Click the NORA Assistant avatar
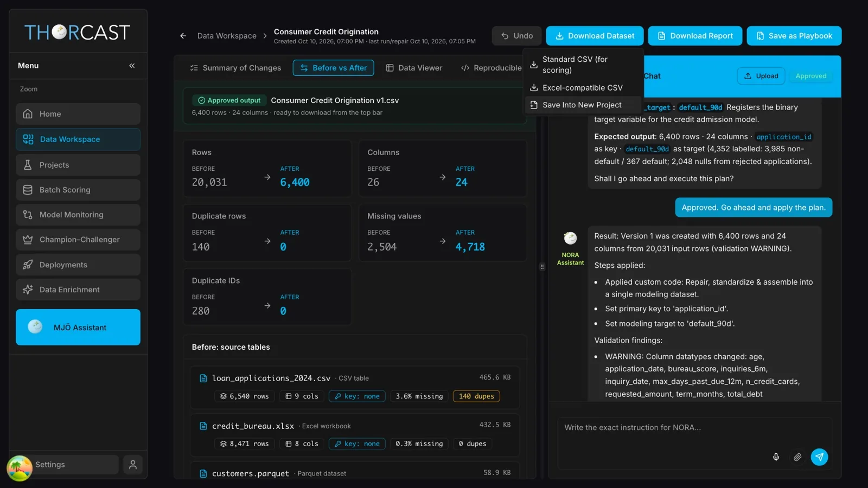Viewport: 868px width, 488px height. tap(570, 238)
